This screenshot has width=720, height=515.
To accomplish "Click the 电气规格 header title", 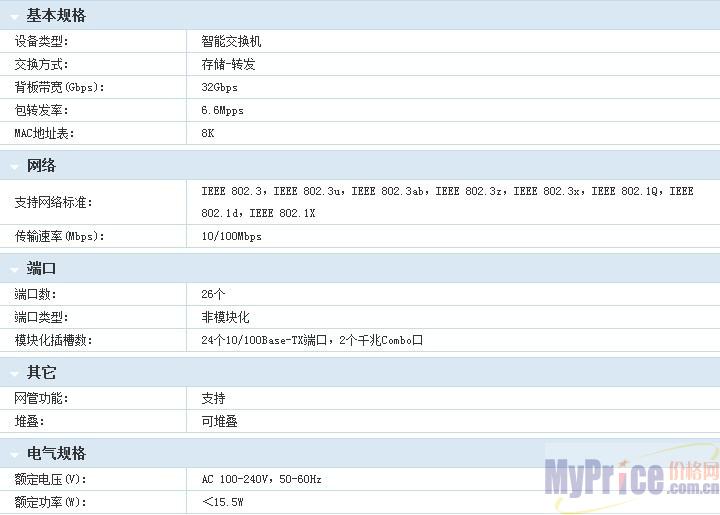I will coord(56,454).
